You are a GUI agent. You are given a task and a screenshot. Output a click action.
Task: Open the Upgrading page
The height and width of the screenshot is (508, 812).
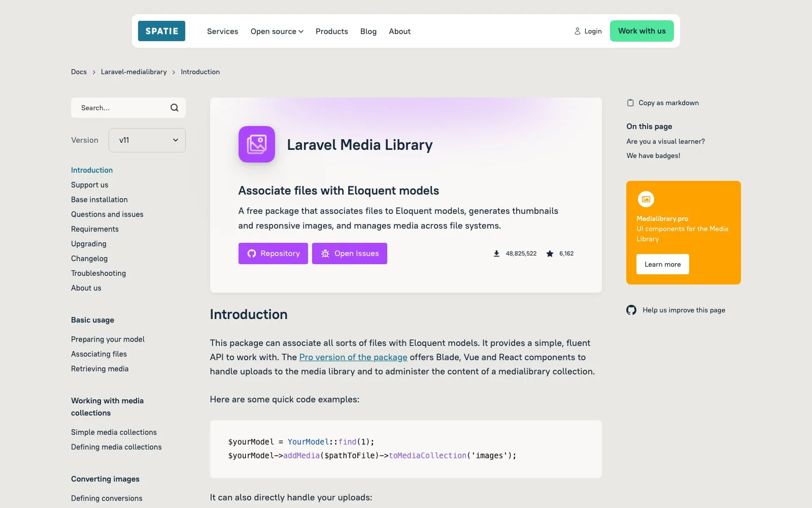(89, 244)
